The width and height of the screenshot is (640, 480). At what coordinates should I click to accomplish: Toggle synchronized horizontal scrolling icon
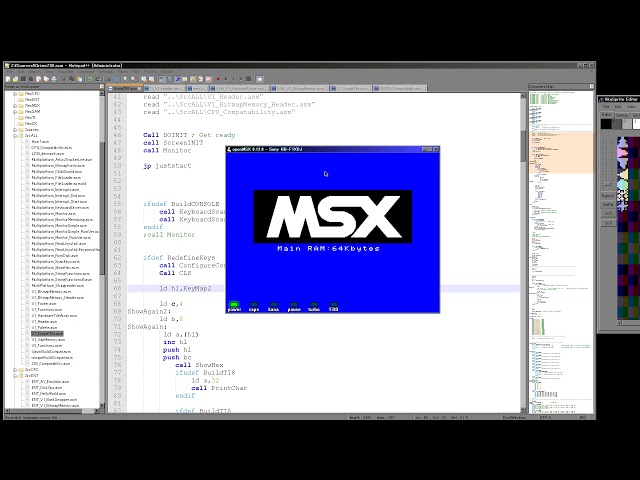151,79
